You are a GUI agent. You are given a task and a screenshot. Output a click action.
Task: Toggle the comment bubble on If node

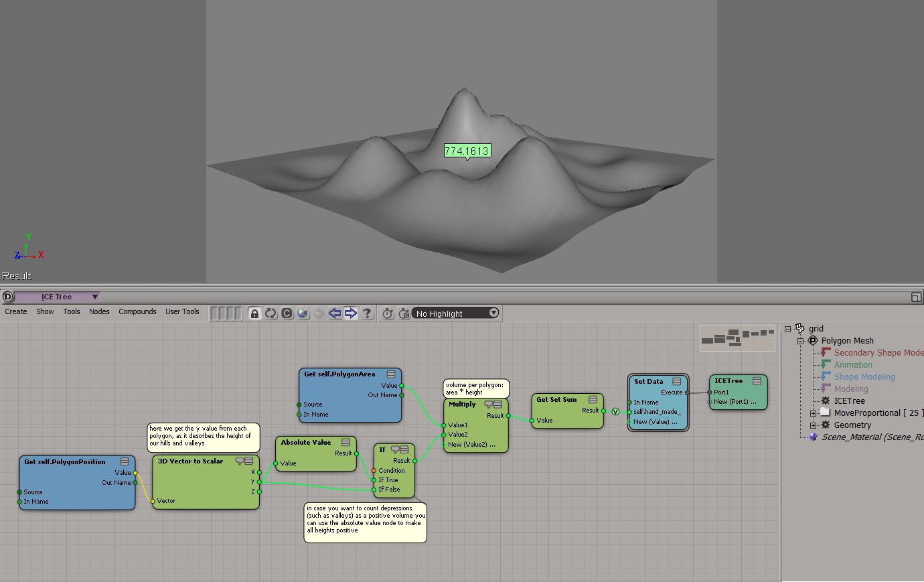(x=395, y=450)
